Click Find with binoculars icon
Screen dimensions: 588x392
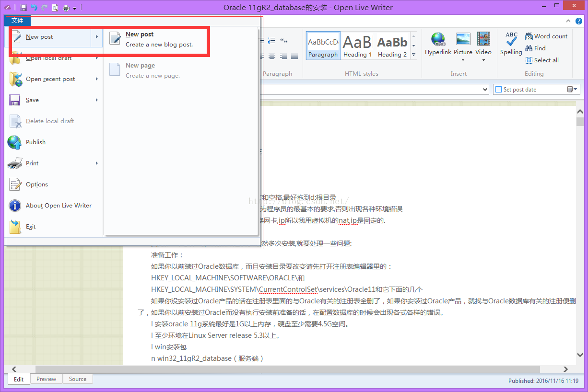tap(536, 48)
